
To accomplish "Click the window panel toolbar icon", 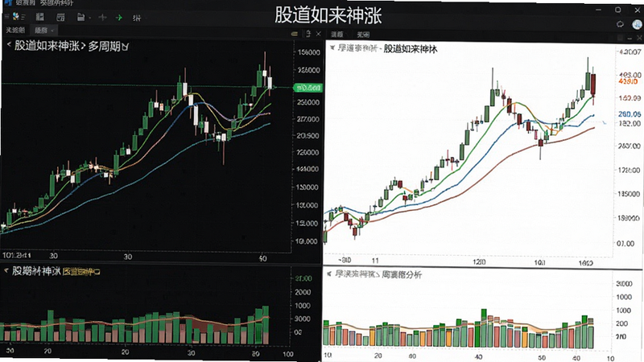I will point(60,17).
